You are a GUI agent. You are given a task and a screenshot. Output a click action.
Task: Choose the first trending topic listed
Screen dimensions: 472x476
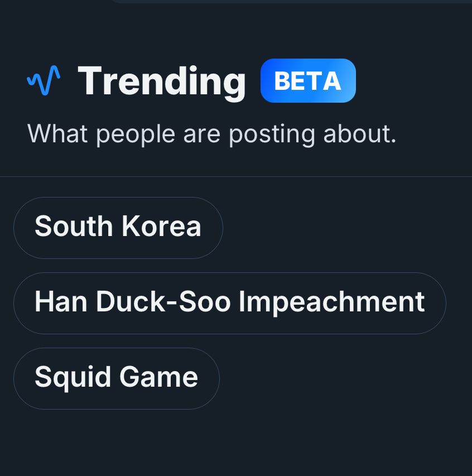tap(118, 227)
